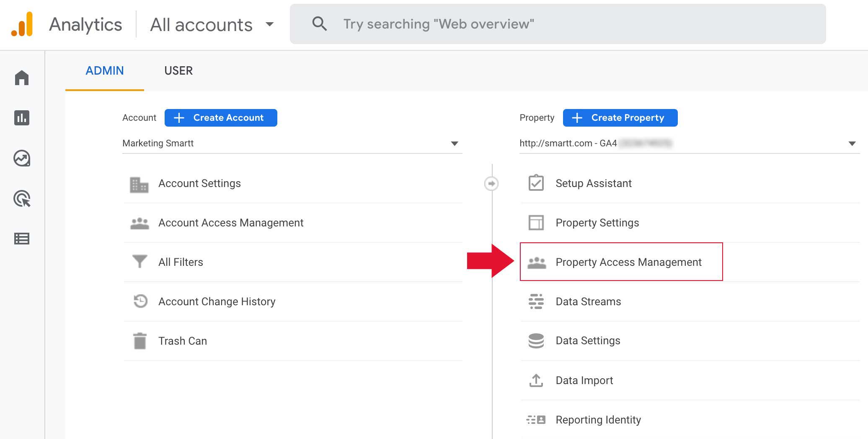The image size is (868, 439).
Task: Switch to the USER tab
Action: click(x=178, y=70)
